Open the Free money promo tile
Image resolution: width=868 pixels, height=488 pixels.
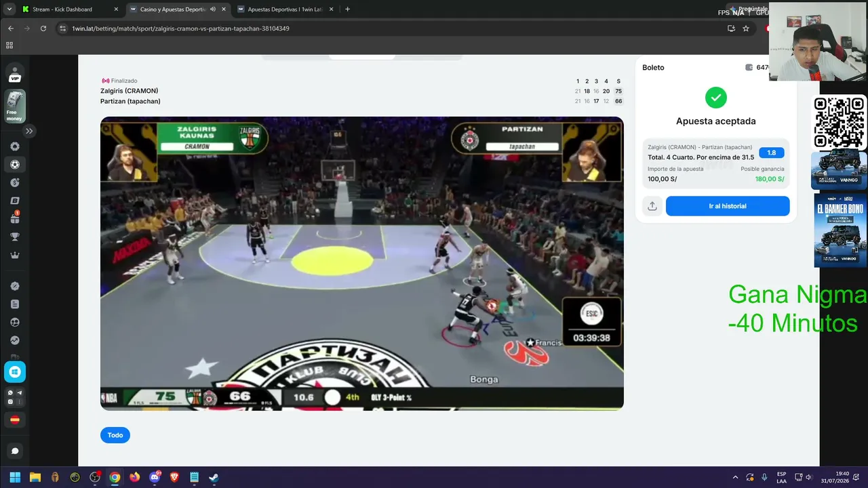[15, 106]
